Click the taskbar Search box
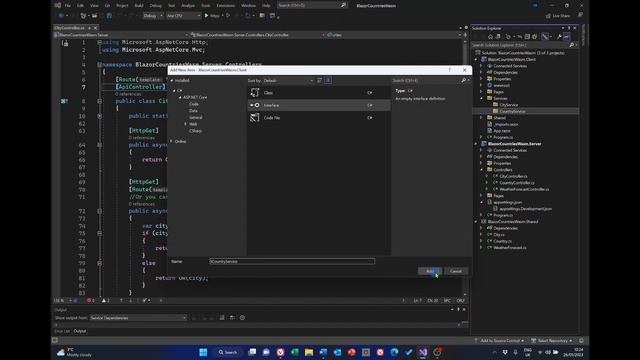 [227, 352]
